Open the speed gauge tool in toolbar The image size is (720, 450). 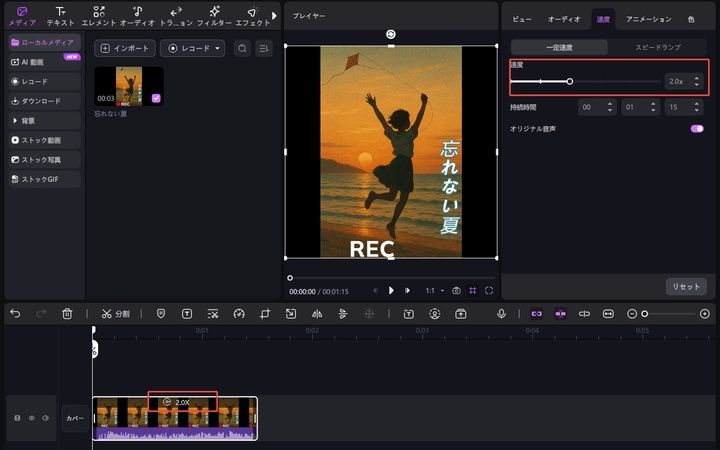[239, 313]
